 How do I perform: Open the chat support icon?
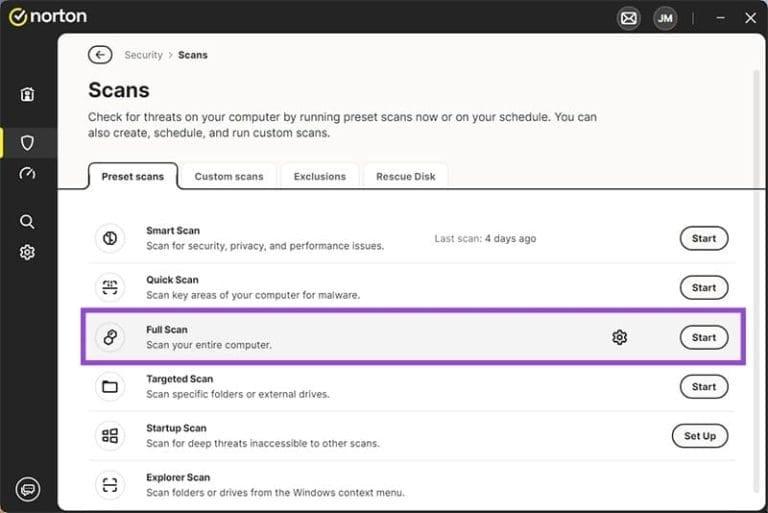(27, 489)
